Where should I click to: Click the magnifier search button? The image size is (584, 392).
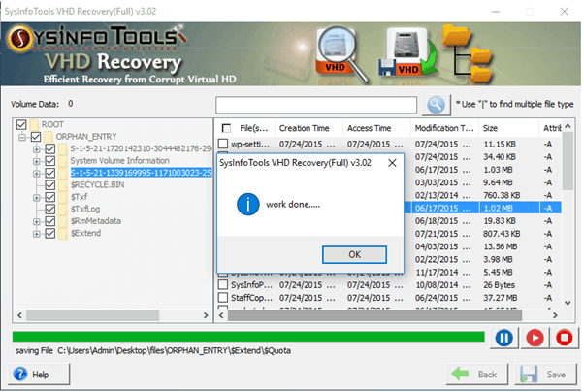click(x=436, y=105)
